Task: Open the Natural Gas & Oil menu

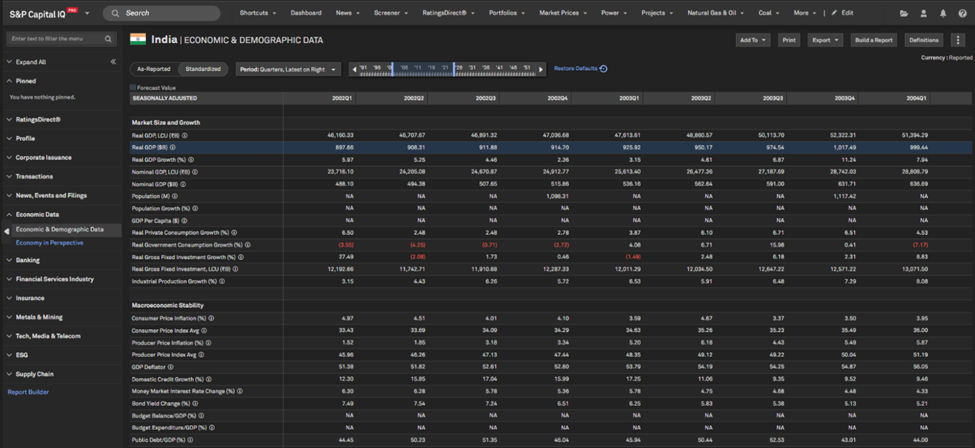Action: click(x=715, y=12)
